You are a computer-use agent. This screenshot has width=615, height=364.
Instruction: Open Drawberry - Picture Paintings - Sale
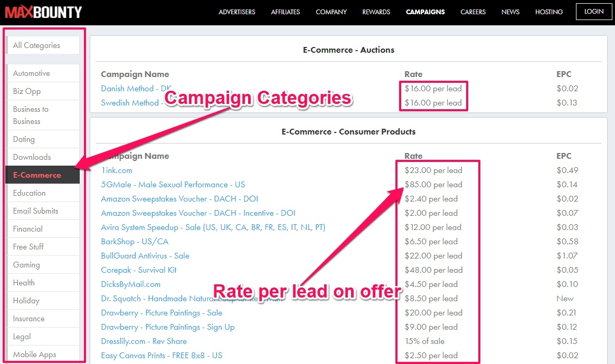pos(162,313)
